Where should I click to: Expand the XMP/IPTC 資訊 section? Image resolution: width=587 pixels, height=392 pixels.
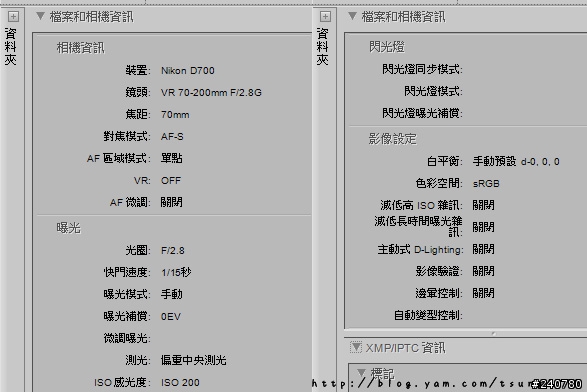[356, 347]
